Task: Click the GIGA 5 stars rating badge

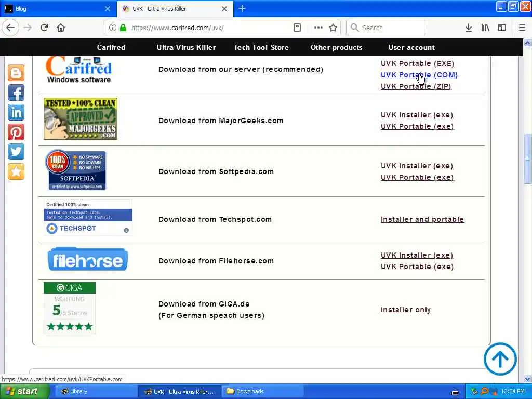Action: 70,308
